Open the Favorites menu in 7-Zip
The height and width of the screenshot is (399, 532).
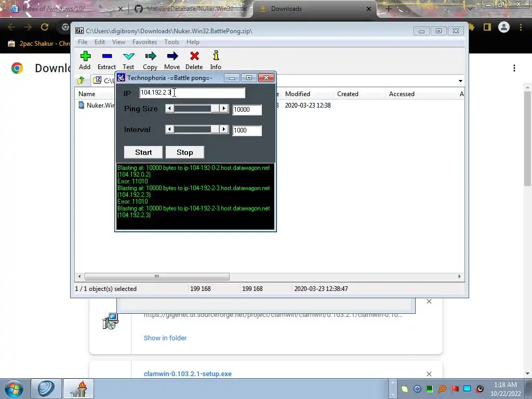click(x=144, y=42)
